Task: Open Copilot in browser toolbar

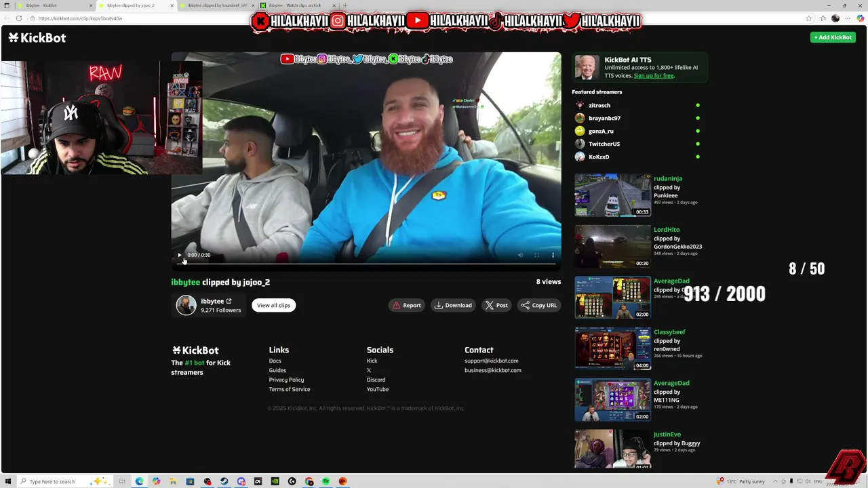Action: tap(861, 18)
